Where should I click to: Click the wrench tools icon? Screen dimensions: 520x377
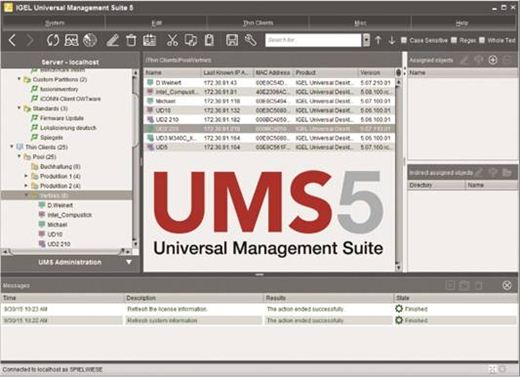250,40
